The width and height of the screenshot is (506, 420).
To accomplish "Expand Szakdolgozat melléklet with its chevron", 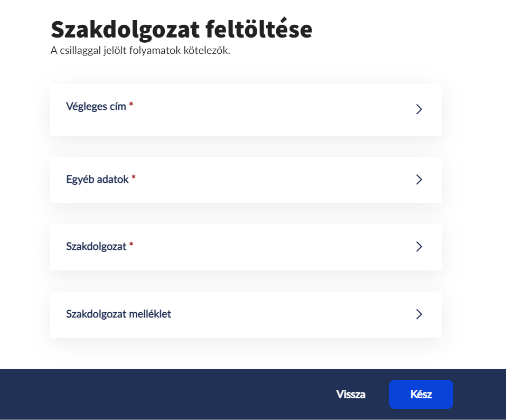I will point(419,314).
